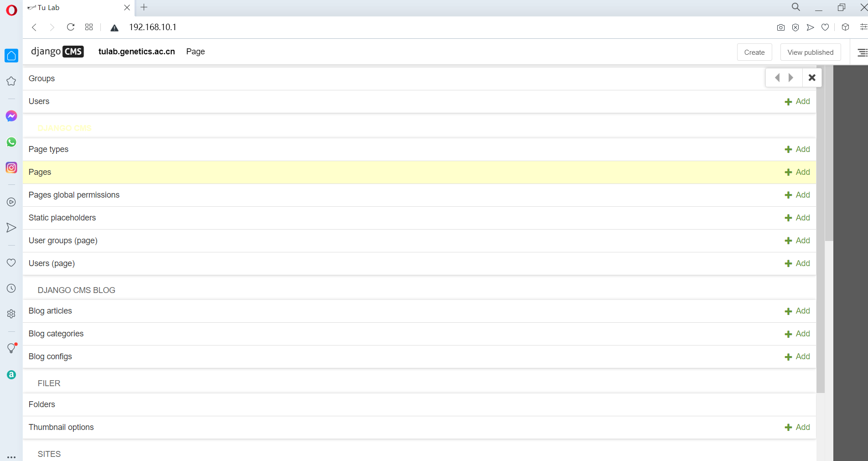Open Instagram from the sidebar
Image resolution: width=868 pixels, height=461 pixels.
(x=11, y=168)
